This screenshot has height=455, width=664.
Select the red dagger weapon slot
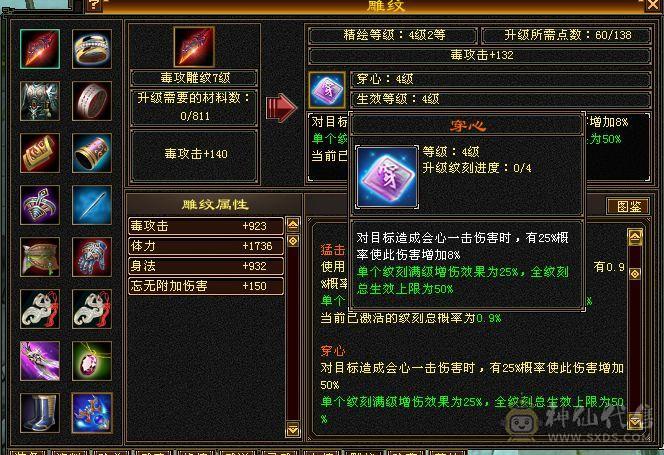40,49
